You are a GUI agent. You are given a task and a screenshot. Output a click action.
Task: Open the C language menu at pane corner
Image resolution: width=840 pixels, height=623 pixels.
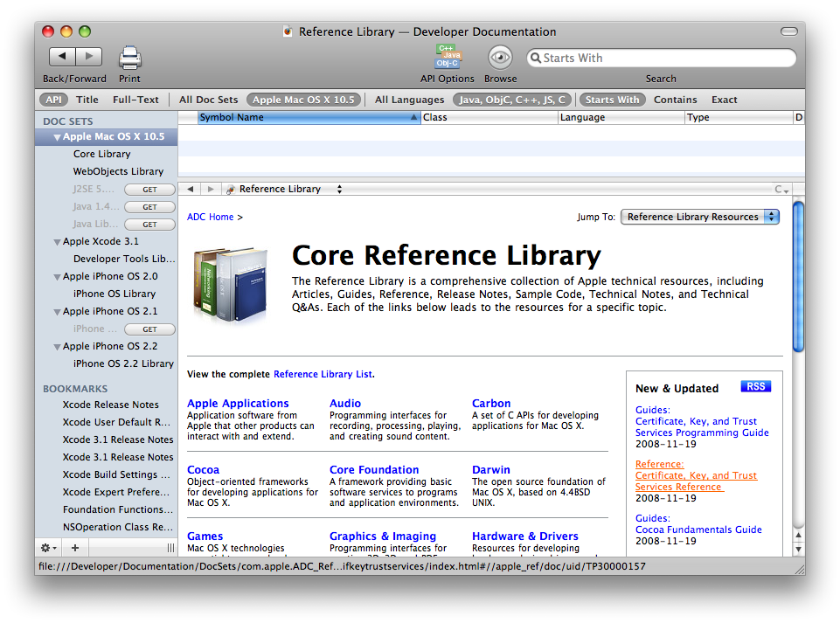click(x=781, y=189)
